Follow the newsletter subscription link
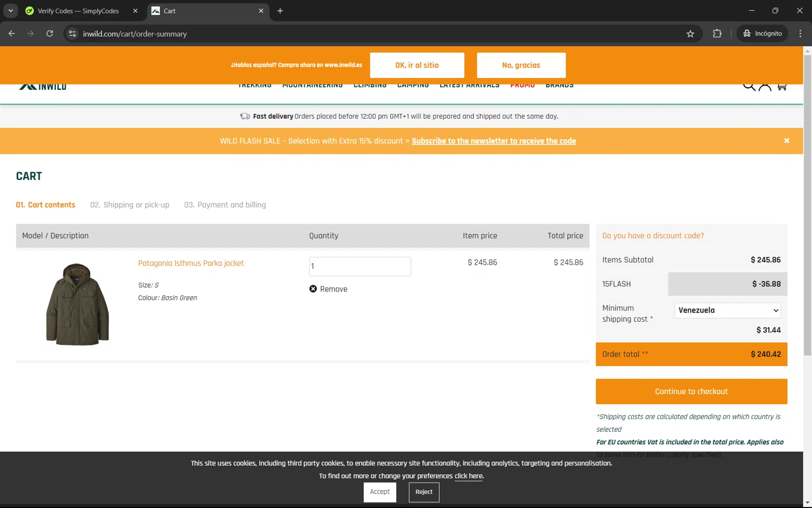 494,141
